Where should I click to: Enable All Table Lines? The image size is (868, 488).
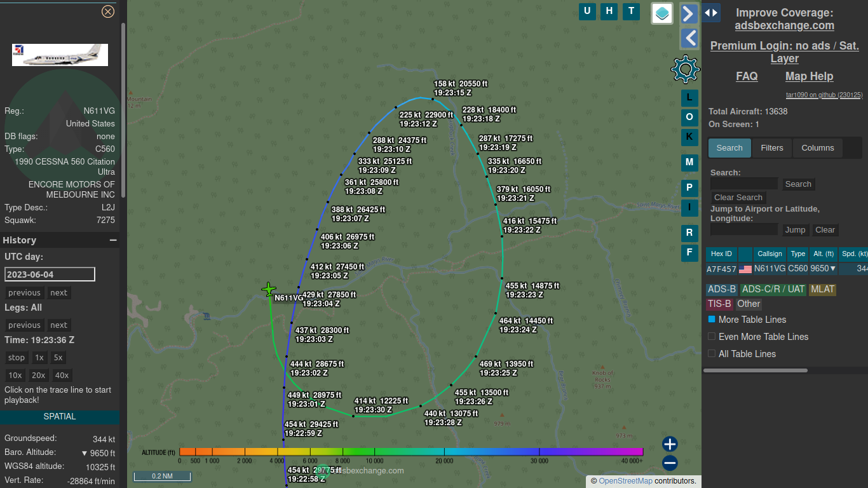(712, 353)
